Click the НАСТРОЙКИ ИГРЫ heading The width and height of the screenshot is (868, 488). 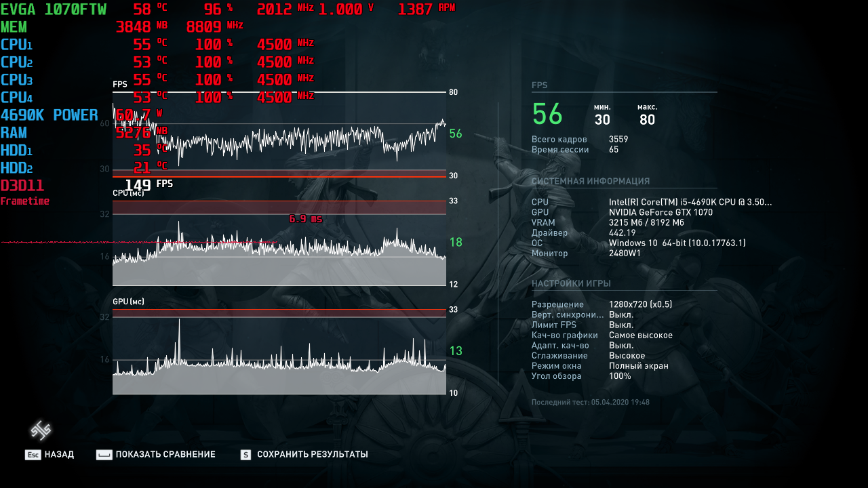tap(571, 283)
